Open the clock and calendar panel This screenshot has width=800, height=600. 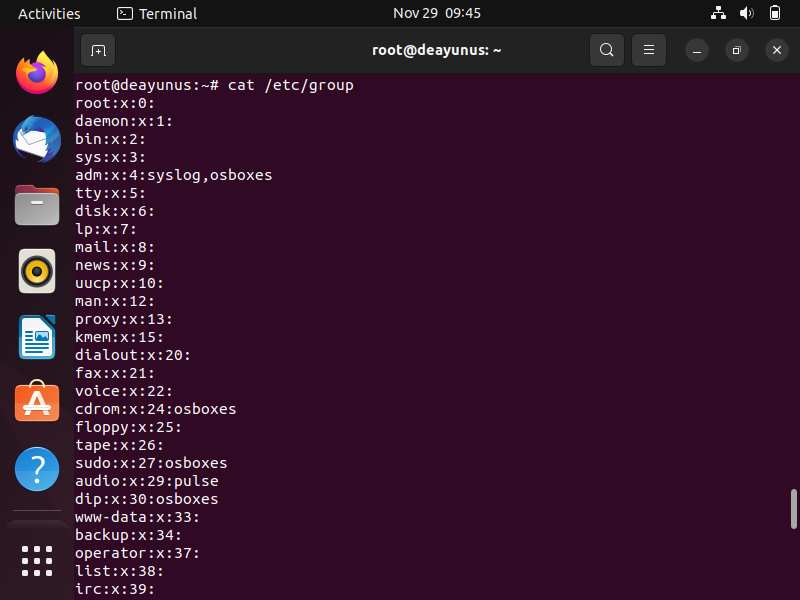pyautogui.click(x=437, y=13)
